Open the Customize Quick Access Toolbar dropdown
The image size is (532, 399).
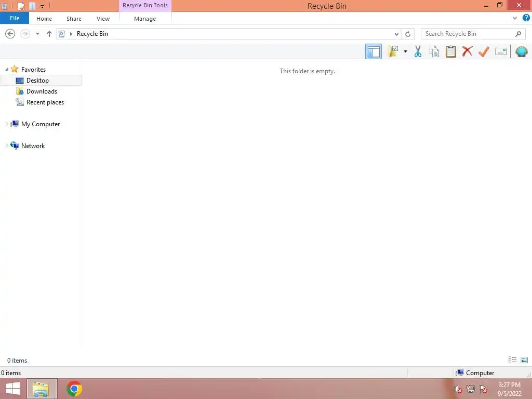pyautogui.click(x=42, y=6)
